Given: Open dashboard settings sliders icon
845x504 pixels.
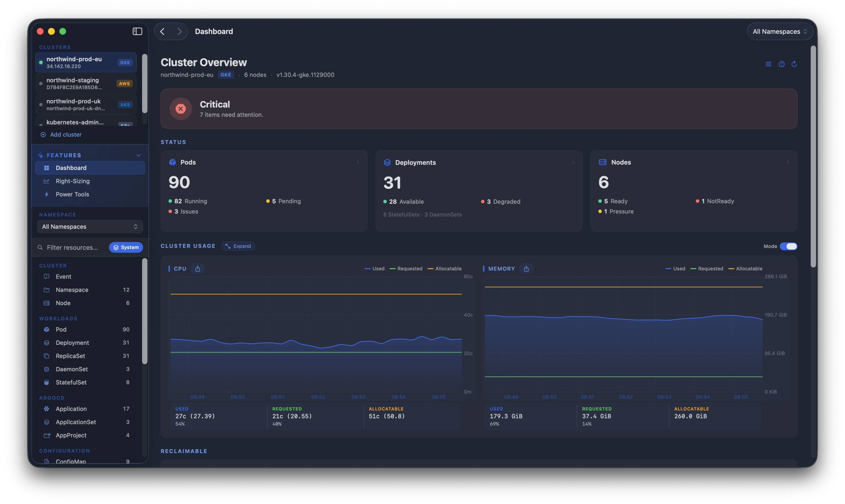Looking at the screenshot, I should (768, 64).
